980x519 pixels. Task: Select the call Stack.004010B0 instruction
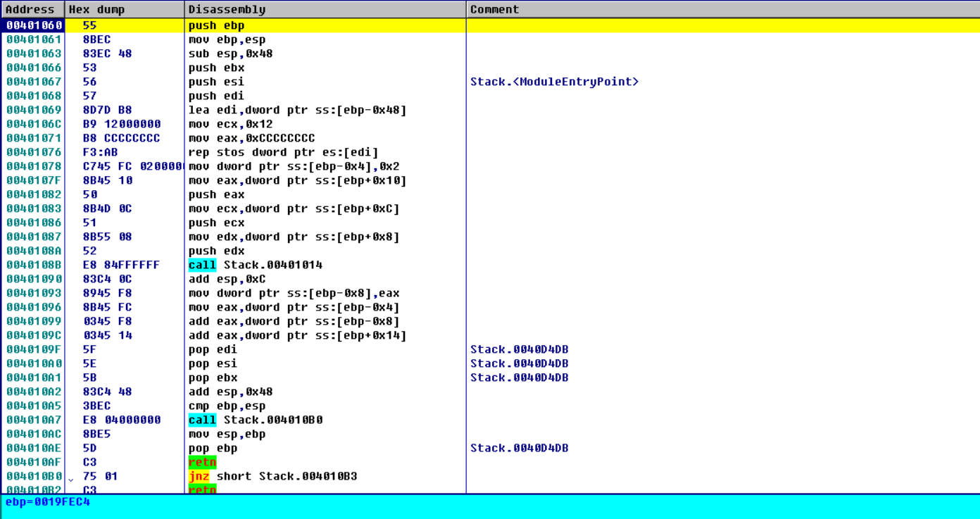click(x=255, y=420)
